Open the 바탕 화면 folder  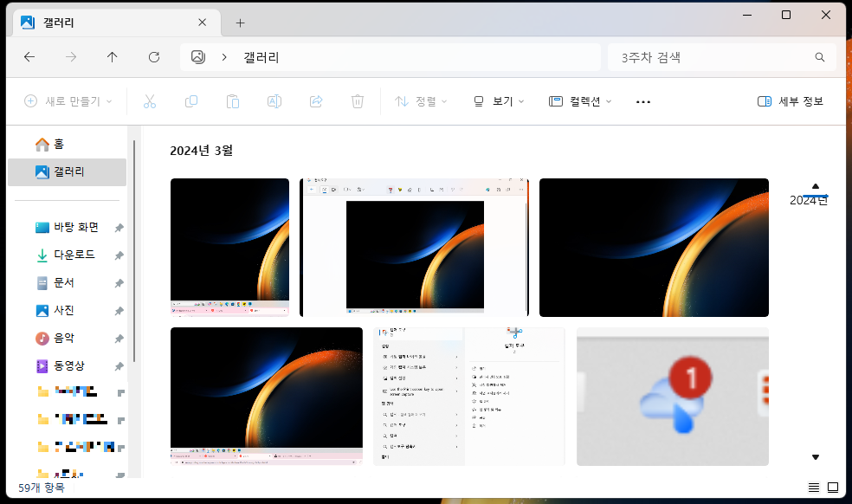point(68,227)
